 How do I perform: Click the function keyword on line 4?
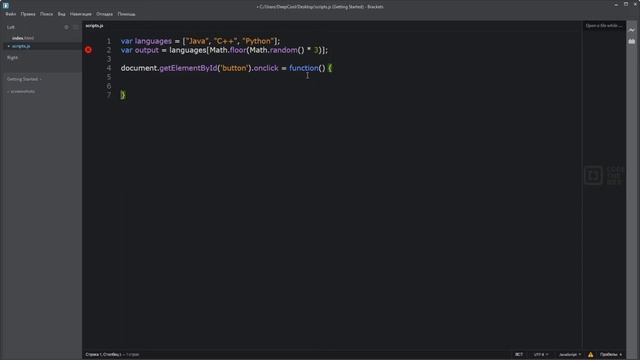(x=304, y=68)
